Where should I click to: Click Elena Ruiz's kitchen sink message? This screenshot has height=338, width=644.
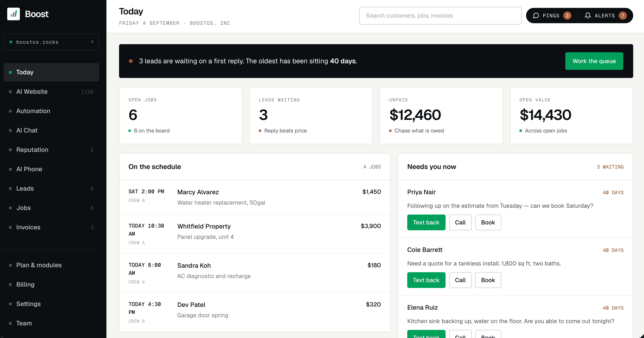click(511, 321)
